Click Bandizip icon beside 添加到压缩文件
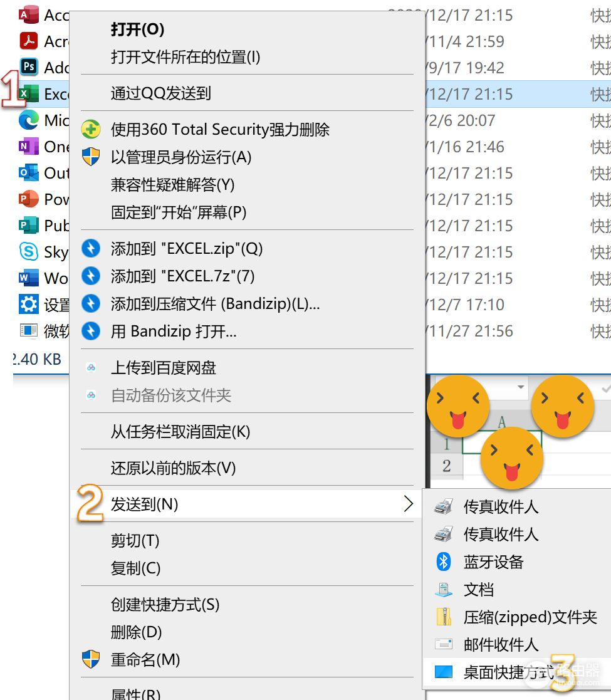 91,303
